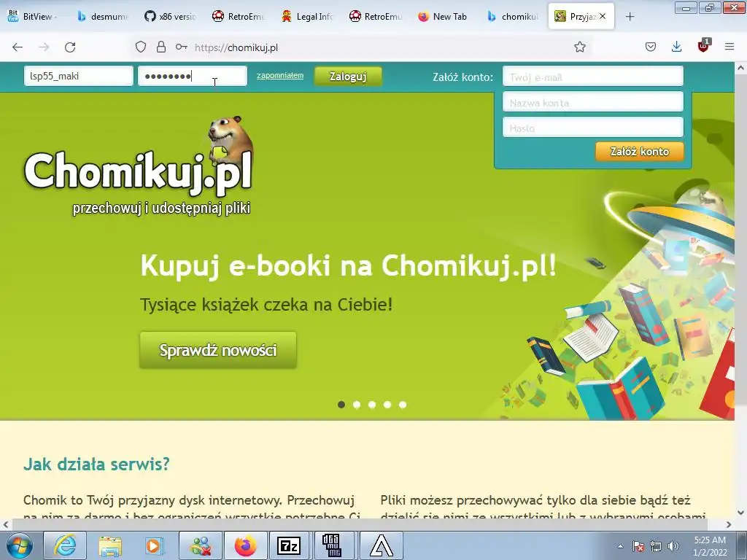Open the taskbar clock and date

point(710,546)
